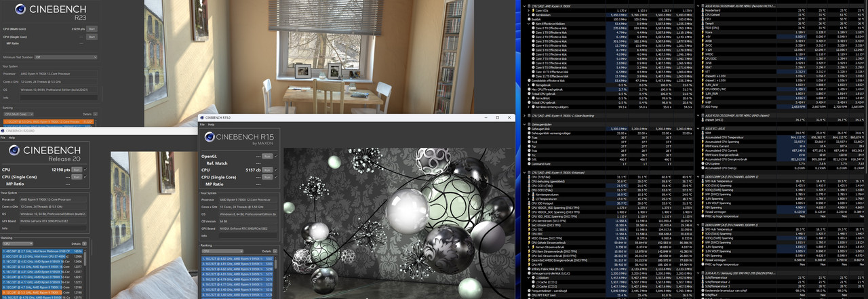Toggle the Details option in the R15 ranking
The height and width of the screenshot is (299, 868).
pyautogui.click(x=275, y=250)
